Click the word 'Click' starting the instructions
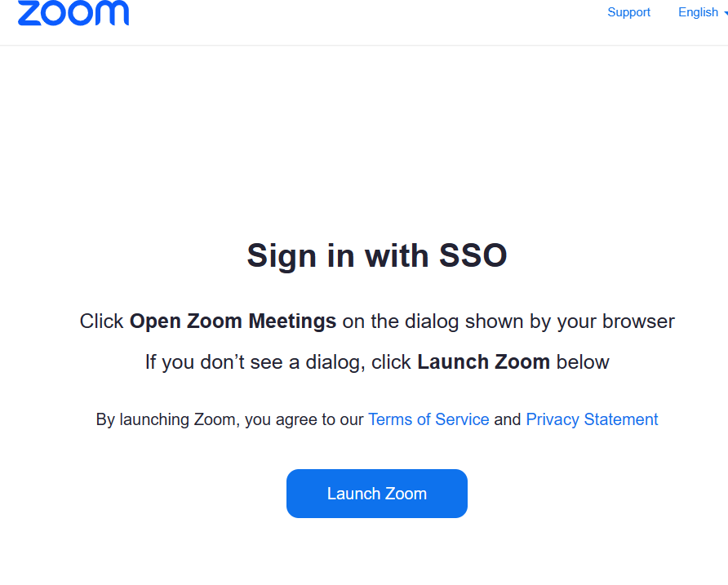This screenshot has width=728, height=585. tap(101, 321)
